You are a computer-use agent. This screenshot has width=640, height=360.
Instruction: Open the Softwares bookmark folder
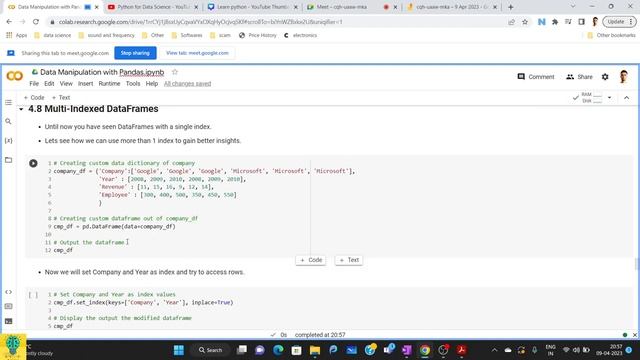pyautogui.click(x=187, y=36)
